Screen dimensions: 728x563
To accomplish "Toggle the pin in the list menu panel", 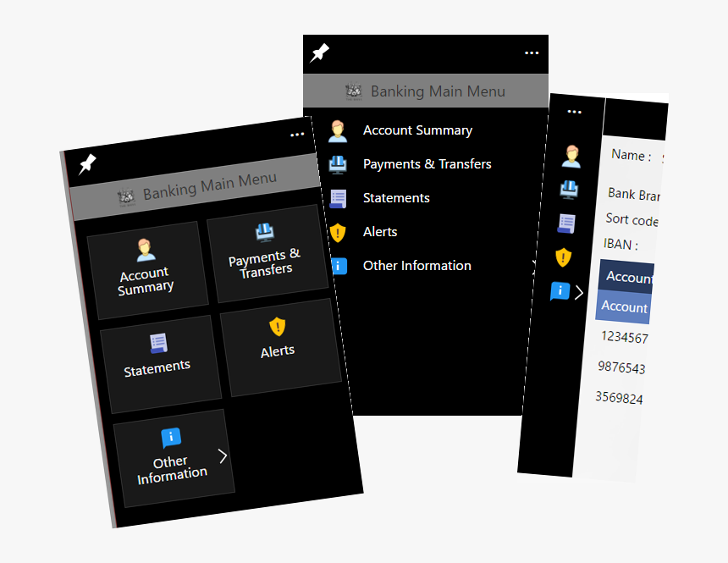I will [x=319, y=52].
